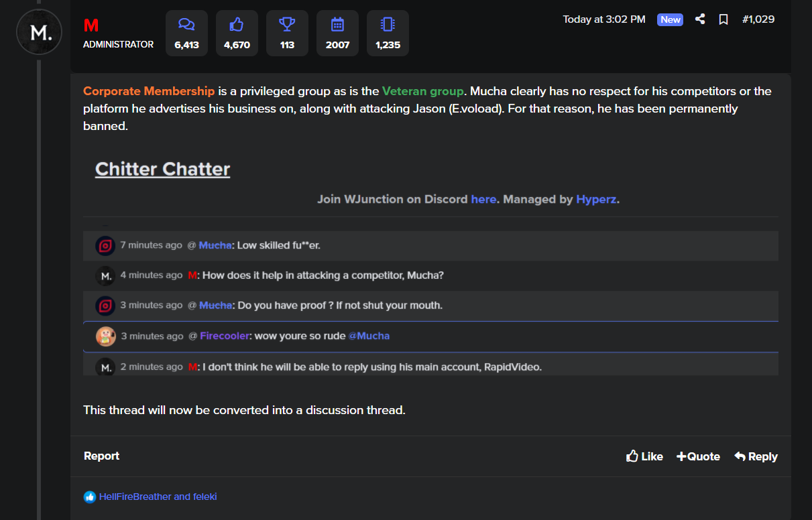Open the Veteran group link

422,91
